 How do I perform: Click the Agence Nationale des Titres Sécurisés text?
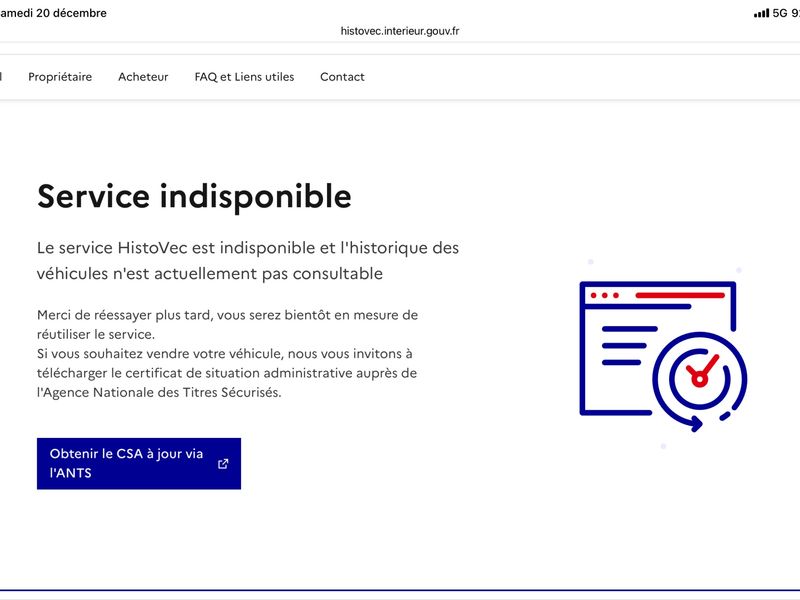[x=160, y=393]
